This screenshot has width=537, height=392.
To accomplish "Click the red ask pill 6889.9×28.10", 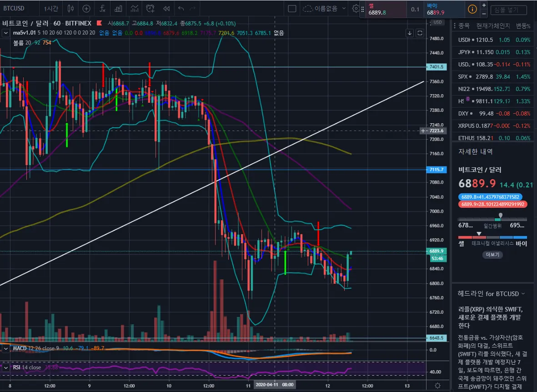I will [492, 204].
